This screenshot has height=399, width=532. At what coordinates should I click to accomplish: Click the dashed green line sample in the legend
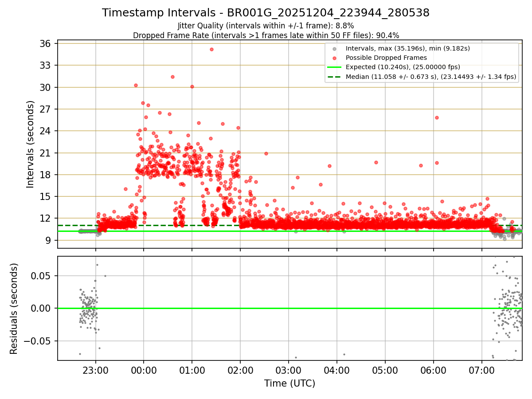point(335,77)
